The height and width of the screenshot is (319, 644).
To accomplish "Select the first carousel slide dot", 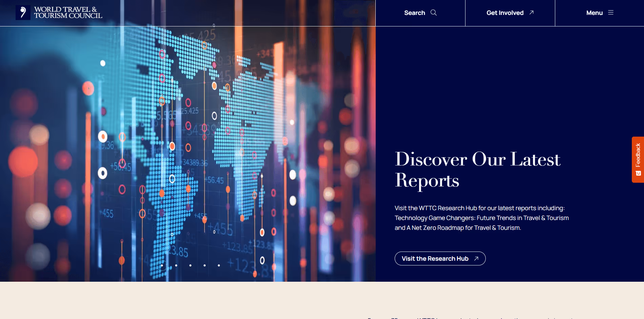I will click(x=162, y=266).
